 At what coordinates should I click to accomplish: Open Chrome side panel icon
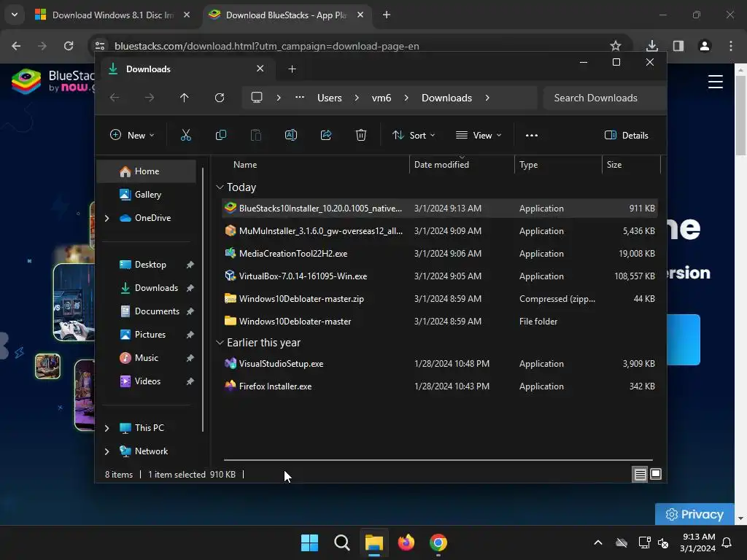678,46
